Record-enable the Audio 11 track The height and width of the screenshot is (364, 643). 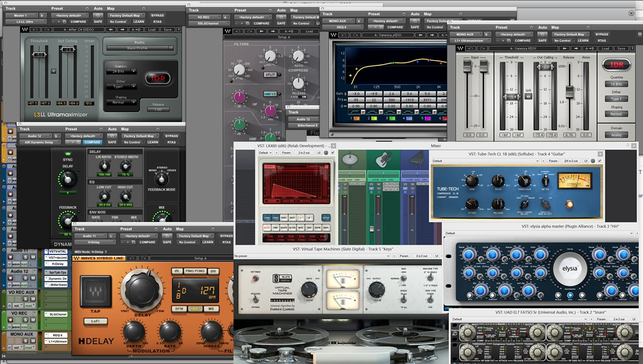coord(10,257)
